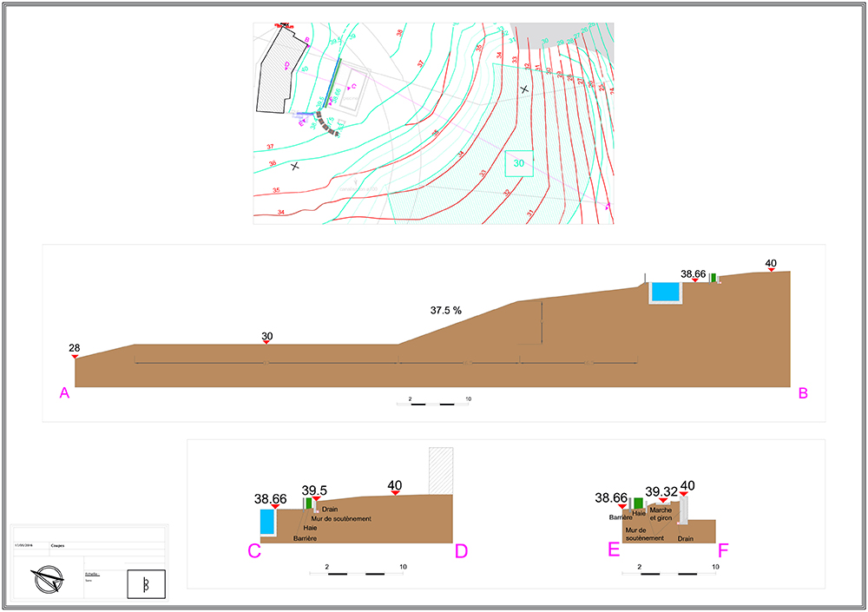
Task: Click the 37.5 % slope label
Action: pos(446,310)
